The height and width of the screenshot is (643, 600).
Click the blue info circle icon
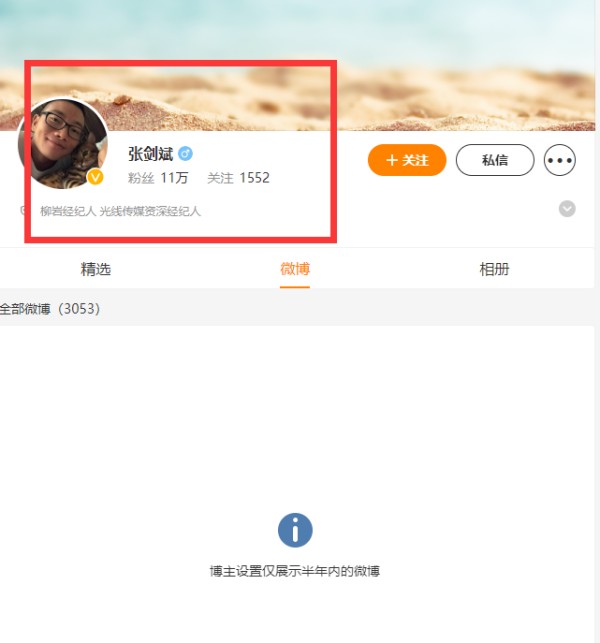(295, 530)
